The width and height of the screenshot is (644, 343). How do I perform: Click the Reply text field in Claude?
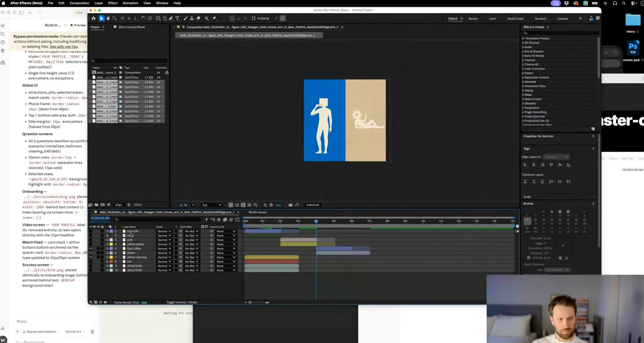54,321
